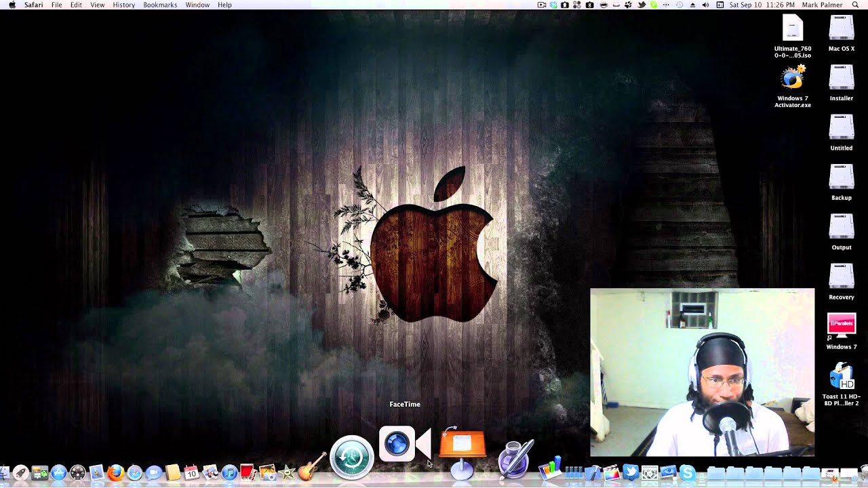Click the camera recorder menu bar icon

pyautogui.click(x=542, y=5)
